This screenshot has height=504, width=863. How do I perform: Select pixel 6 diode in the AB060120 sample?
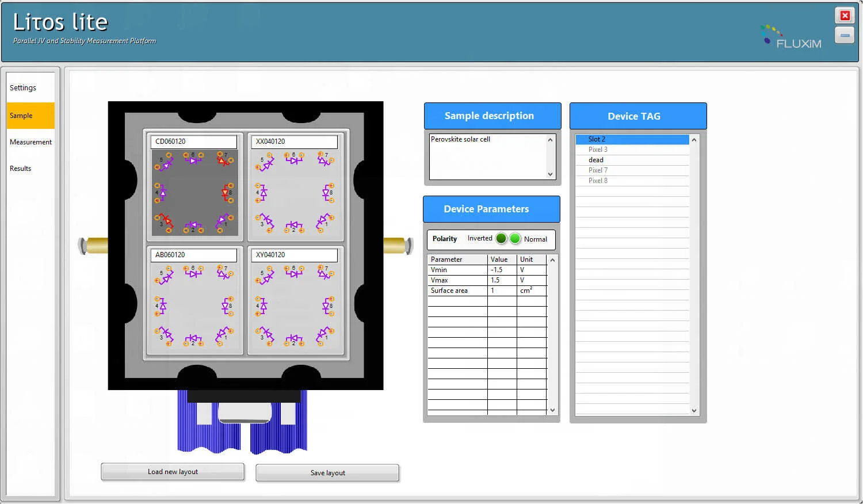[x=193, y=274]
